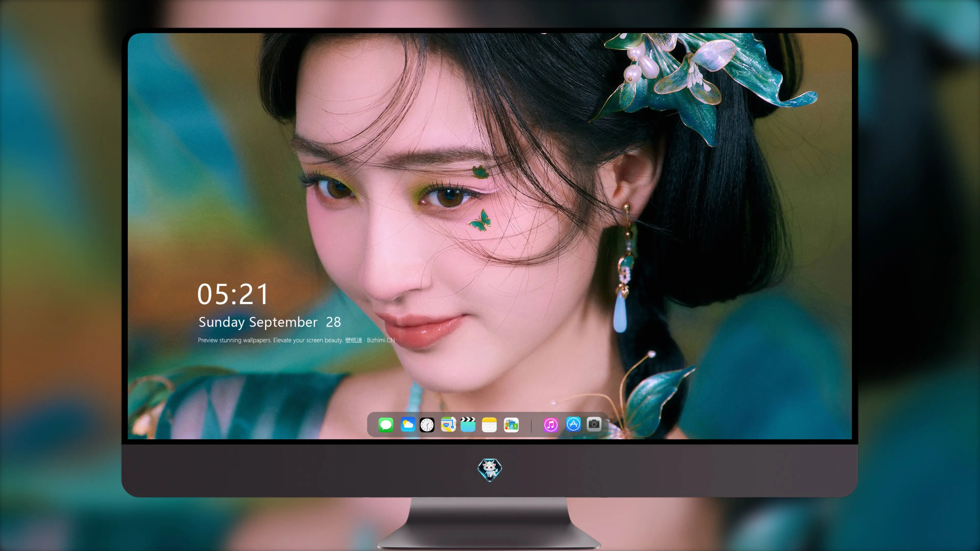The width and height of the screenshot is (980, 551).
Task: Open the yellow Notes app
Action: [489, 424]
